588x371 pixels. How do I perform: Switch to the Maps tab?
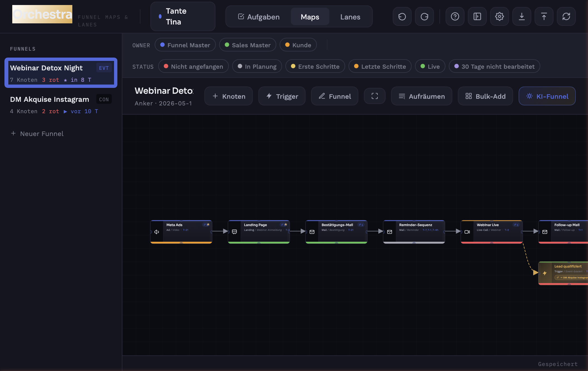pos(310,17)
